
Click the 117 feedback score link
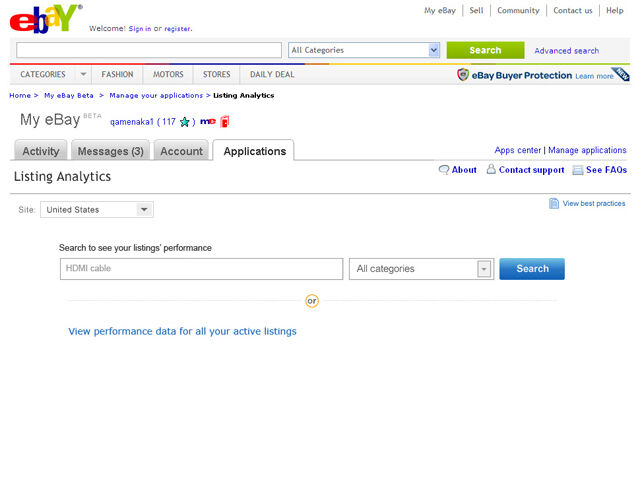pyautogui.click(x=169, y=122)
